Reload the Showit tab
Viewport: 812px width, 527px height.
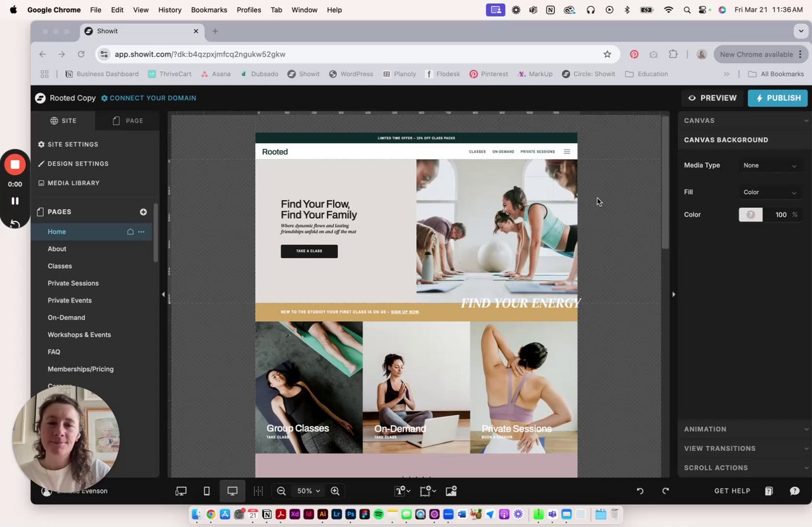[81, 55]
